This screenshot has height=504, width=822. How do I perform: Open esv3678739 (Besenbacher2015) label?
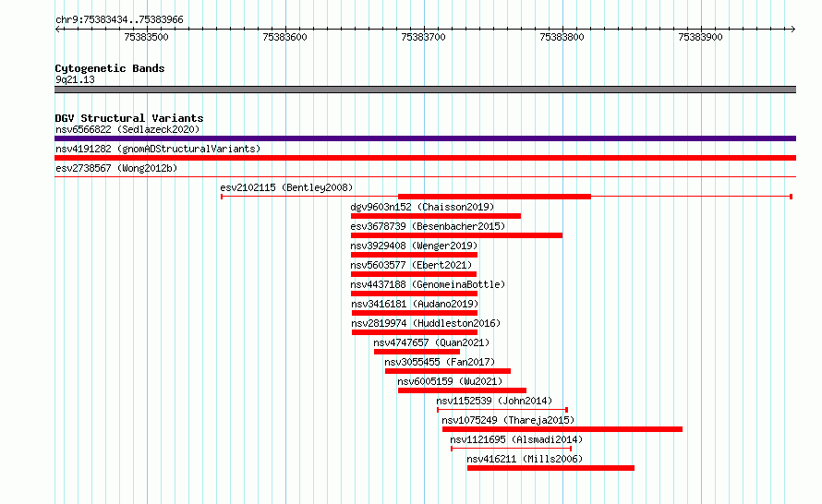pyautogui.click(x=428, y=226)
